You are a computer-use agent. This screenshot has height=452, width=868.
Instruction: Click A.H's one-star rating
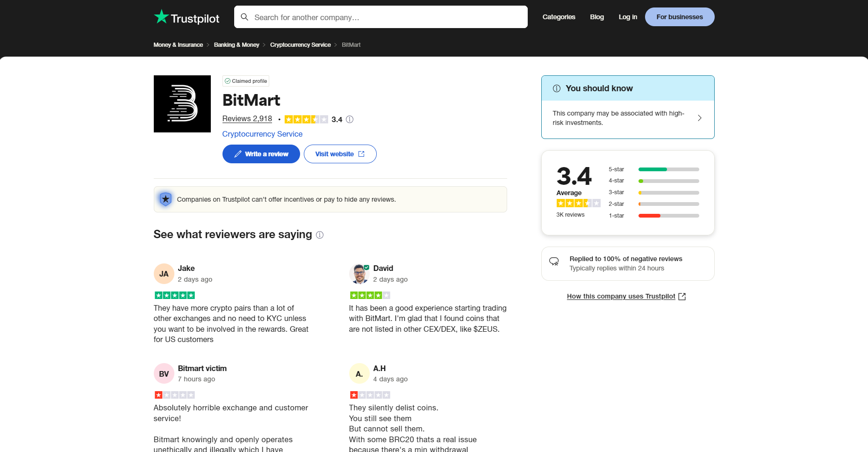tap(370, 395)
